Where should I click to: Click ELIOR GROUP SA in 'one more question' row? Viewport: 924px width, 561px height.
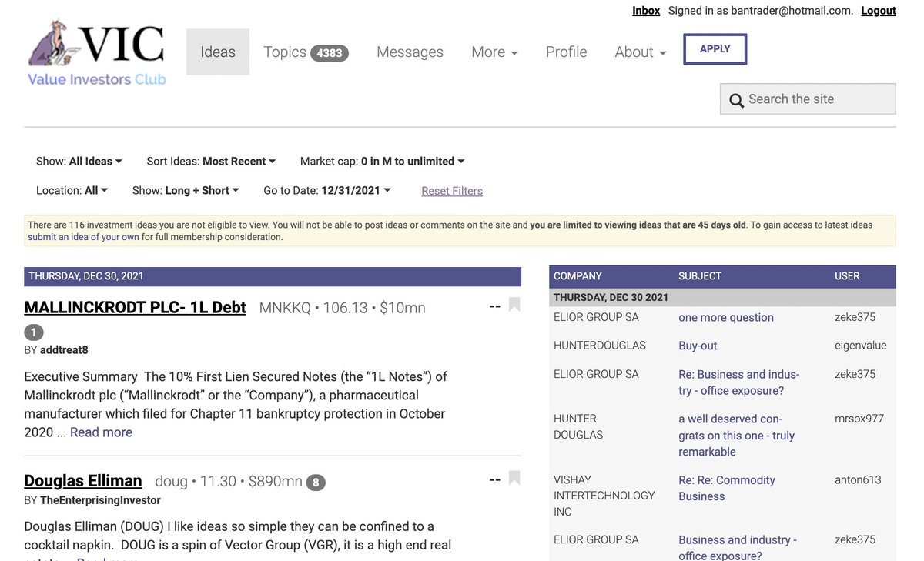[596, 317]
